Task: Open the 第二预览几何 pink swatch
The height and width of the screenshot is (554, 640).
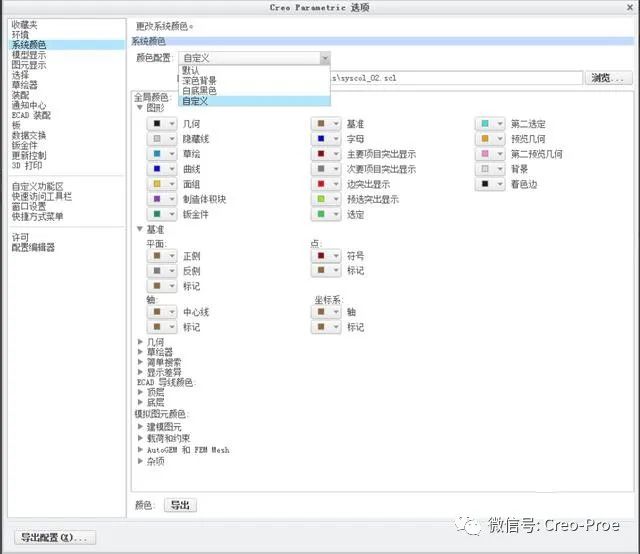Action: click(490, 154)
